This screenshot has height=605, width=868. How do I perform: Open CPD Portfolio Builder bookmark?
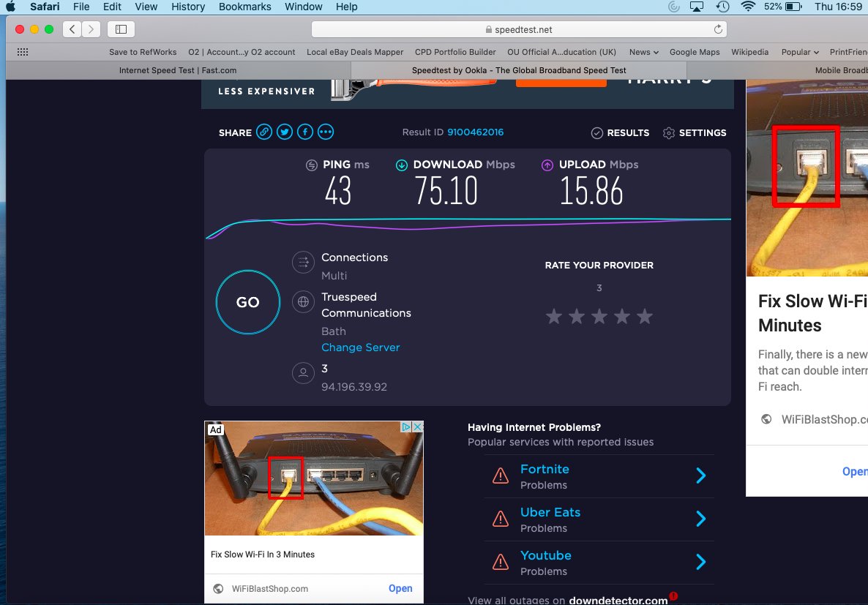pos(455,52)
